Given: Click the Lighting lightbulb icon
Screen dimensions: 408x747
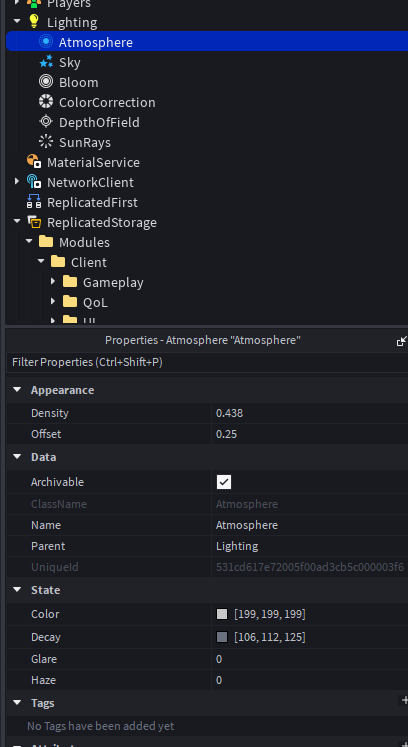Looking at the screenshot, I should (34, 22).
